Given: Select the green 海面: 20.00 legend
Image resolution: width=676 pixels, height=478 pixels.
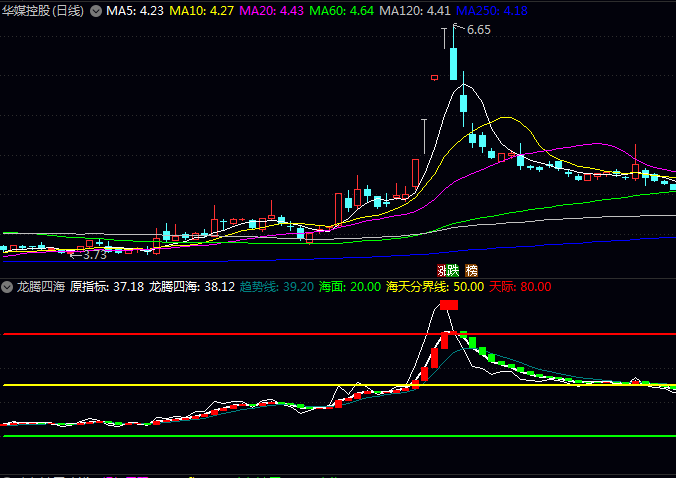Looking at the screenshot, I should (x=349, y=287).
